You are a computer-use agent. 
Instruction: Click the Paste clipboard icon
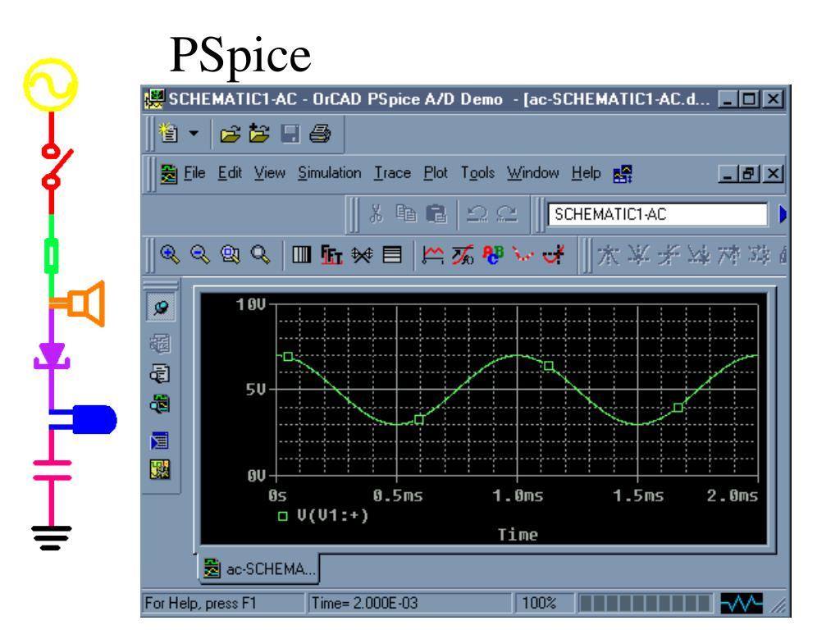(x=436, y=214)
